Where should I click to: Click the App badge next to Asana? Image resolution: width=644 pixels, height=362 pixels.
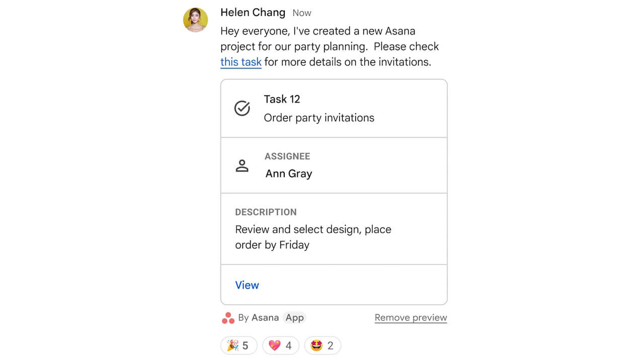coord(295,317)
